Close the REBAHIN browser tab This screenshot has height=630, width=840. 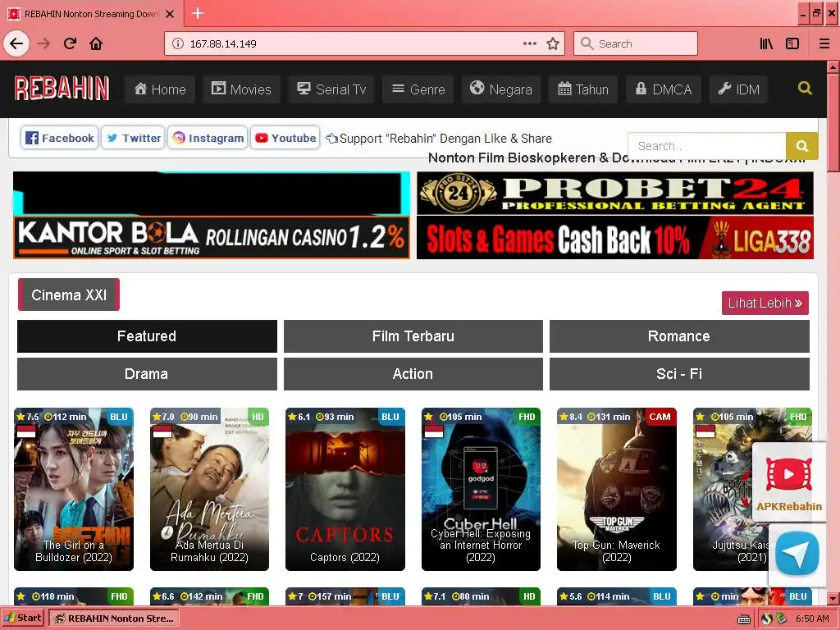coord(170,14)
